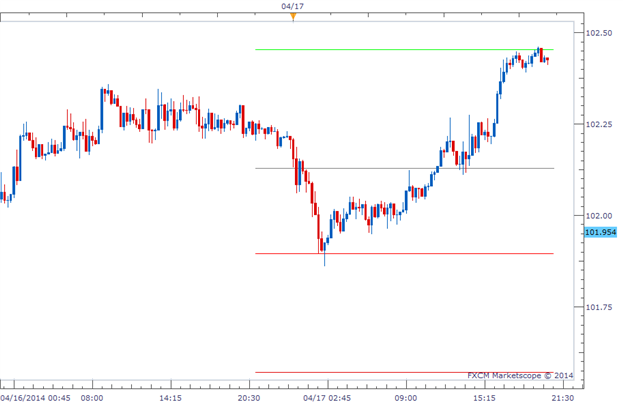The width and height of the screenshot is (623, 406).
Task: Click the 21:30 time axis label
Action: tap(563, 398)
